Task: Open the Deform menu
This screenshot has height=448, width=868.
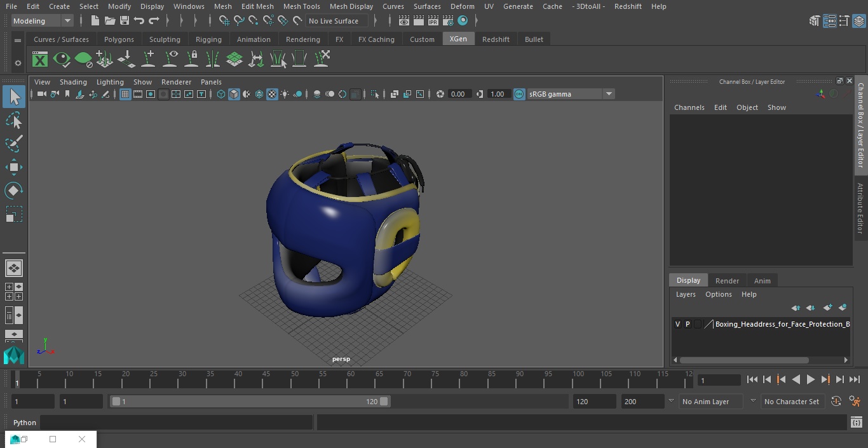Action: [x=463, y=6]
